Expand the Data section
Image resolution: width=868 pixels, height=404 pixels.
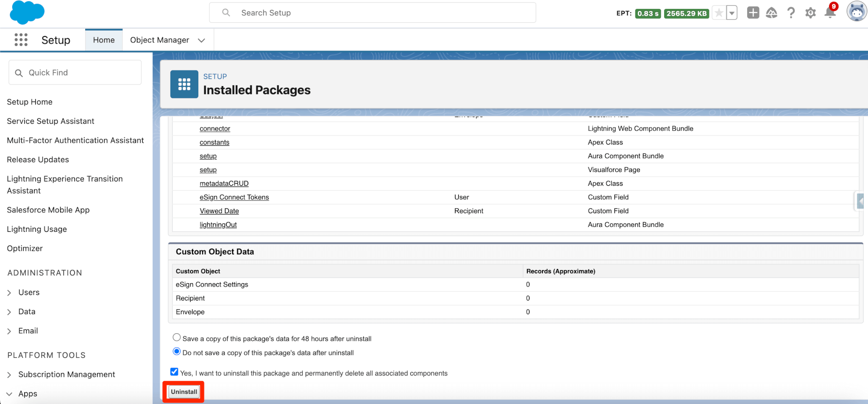pyautogui.click(x=9, y=312)
